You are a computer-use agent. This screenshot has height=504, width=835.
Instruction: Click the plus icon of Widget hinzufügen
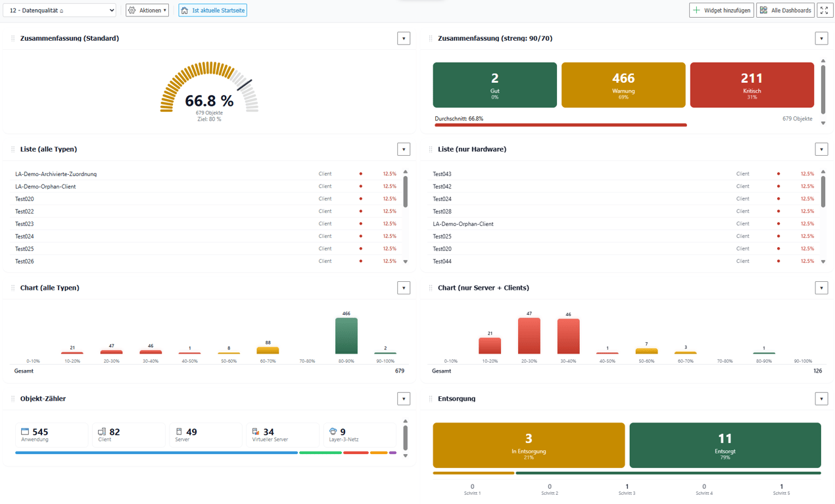coord(697,11)
